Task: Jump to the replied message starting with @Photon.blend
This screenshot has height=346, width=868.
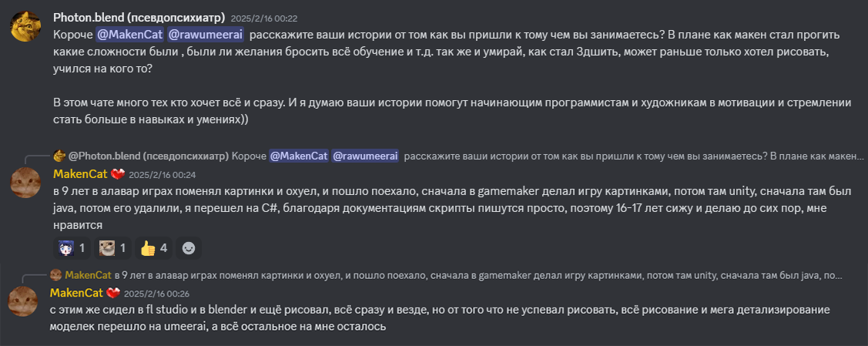Action: click(x=539, y=156)
